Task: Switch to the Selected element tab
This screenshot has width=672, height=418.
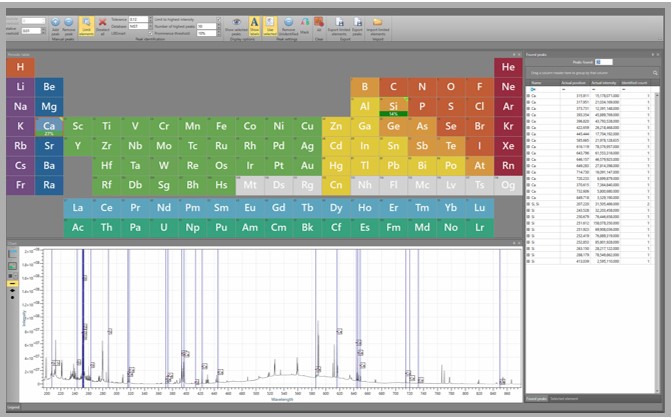Action: [564, 399]
